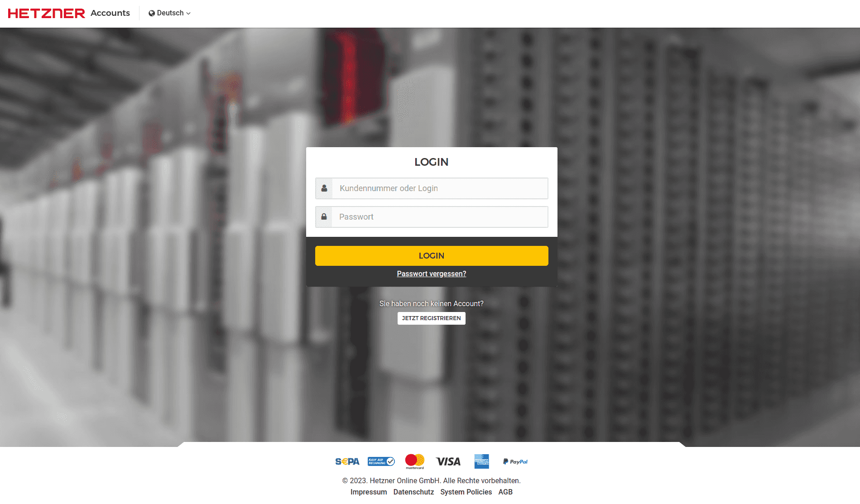The image size is (860, 504).
Task: Click the American Express payment icon
Action: tap(482, 461)
